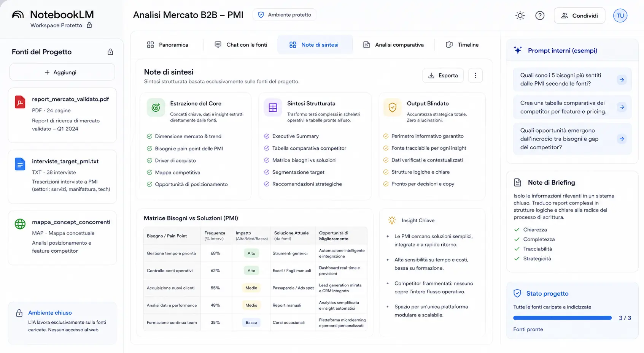Click the check icon beside Driver di acquisto
Viewport: 644px width, 353px height.
(149, 161)
